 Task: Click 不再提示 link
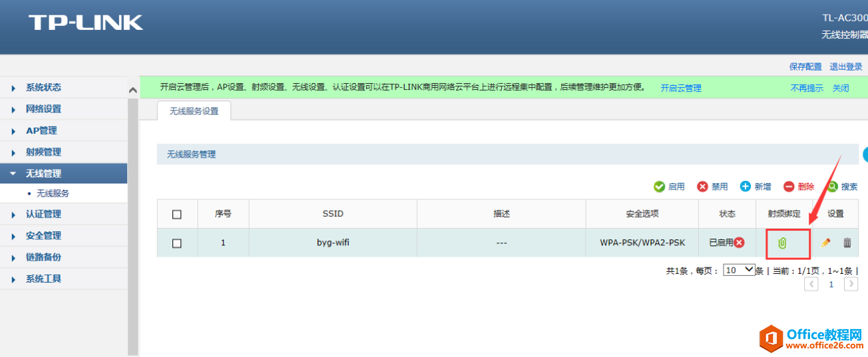(x=807, y=88)
